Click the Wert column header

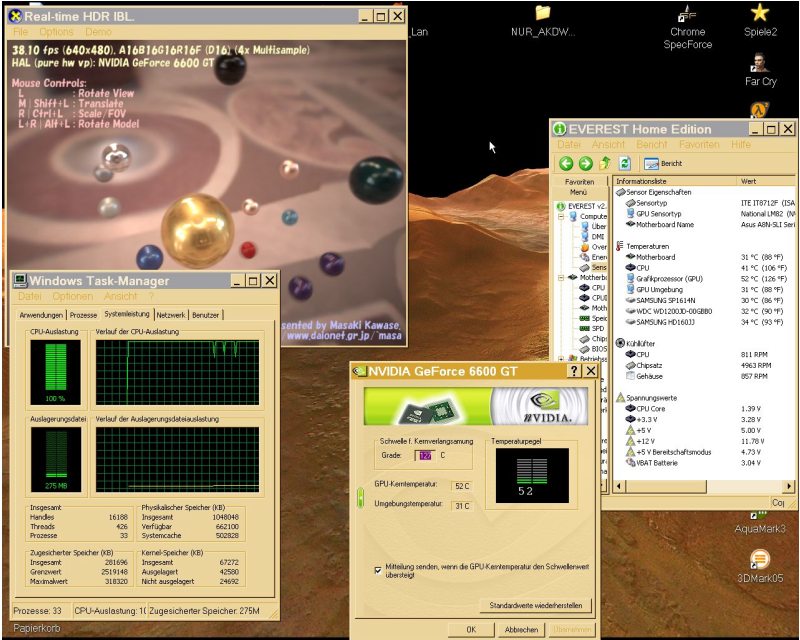tap(765, 181)
